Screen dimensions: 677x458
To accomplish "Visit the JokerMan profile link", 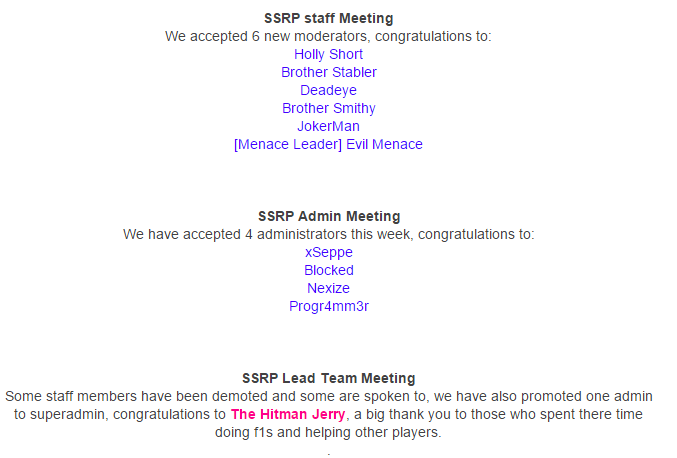I will tap(328, 126).
